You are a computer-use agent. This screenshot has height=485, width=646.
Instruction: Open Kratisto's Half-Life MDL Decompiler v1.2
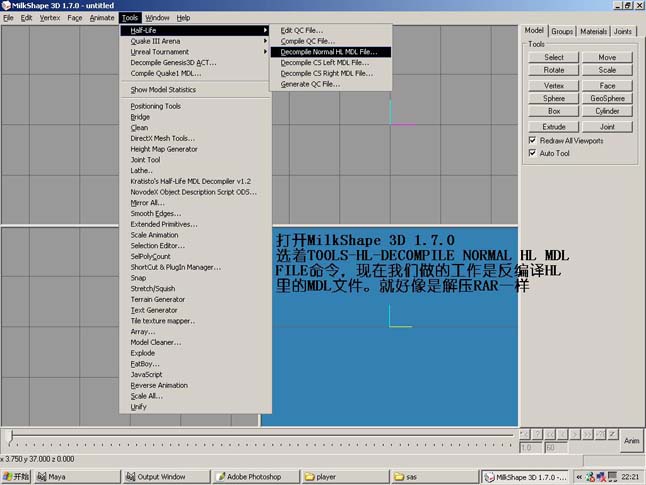click(x=195, y=181)
